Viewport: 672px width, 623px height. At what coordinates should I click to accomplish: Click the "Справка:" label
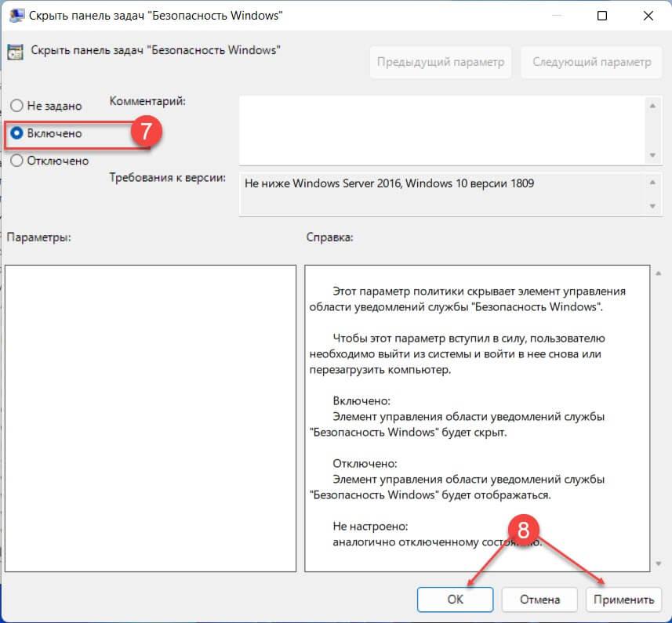329,237
